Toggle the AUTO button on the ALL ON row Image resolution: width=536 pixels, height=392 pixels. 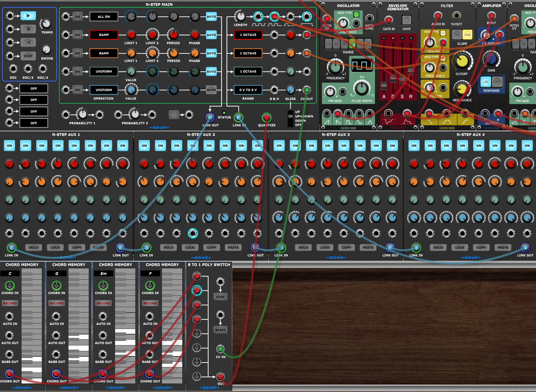(211, 16)
